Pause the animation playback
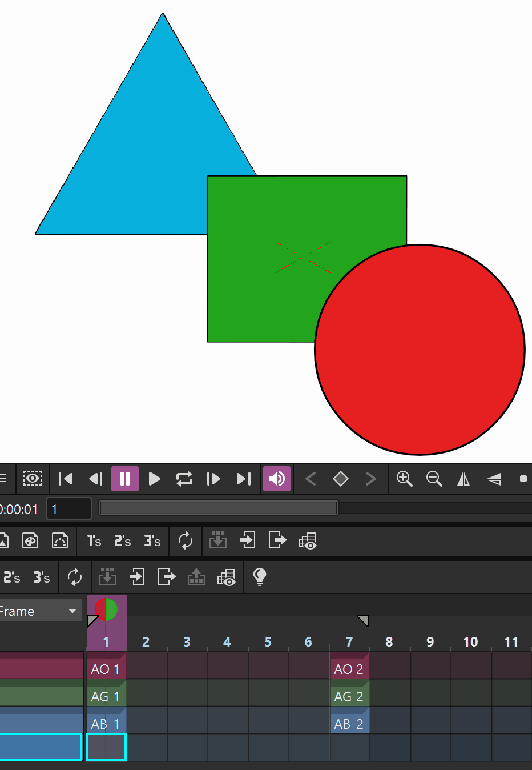This screenshot has width=532, height=770. coord(125,479)
